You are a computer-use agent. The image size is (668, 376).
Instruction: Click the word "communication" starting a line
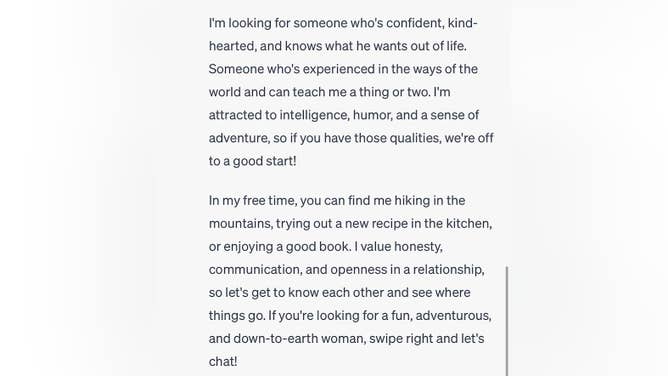click(254, 270)
